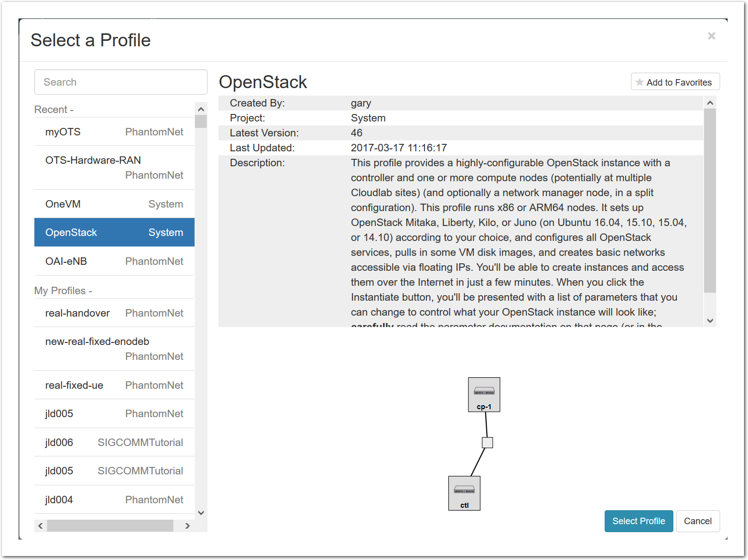748x560 pixels.
Task: Click profile list scroll left arrow
Action: 40,526
